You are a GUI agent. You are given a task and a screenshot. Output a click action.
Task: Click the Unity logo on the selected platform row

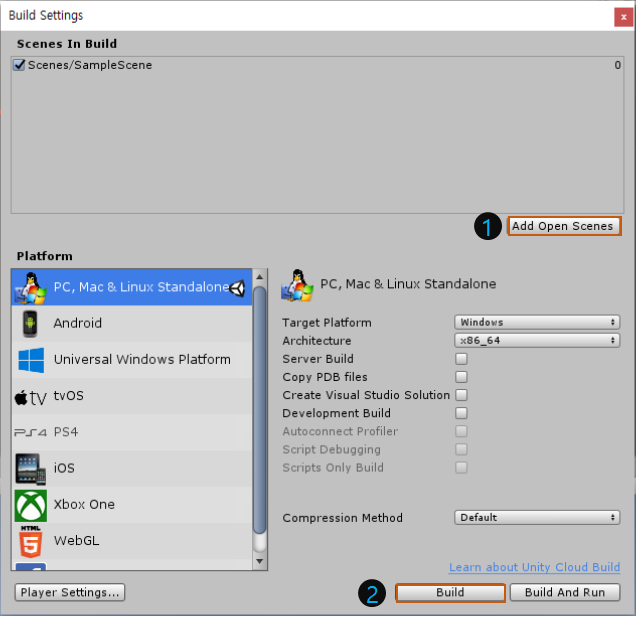tap(237, 288)
